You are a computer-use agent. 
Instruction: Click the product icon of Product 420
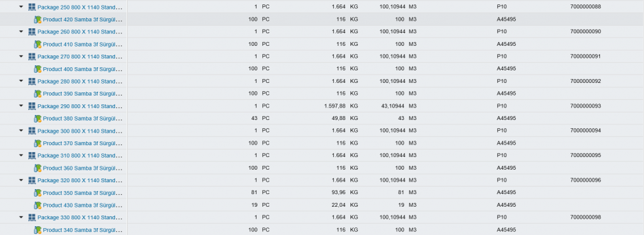click(x=38, y=19)
